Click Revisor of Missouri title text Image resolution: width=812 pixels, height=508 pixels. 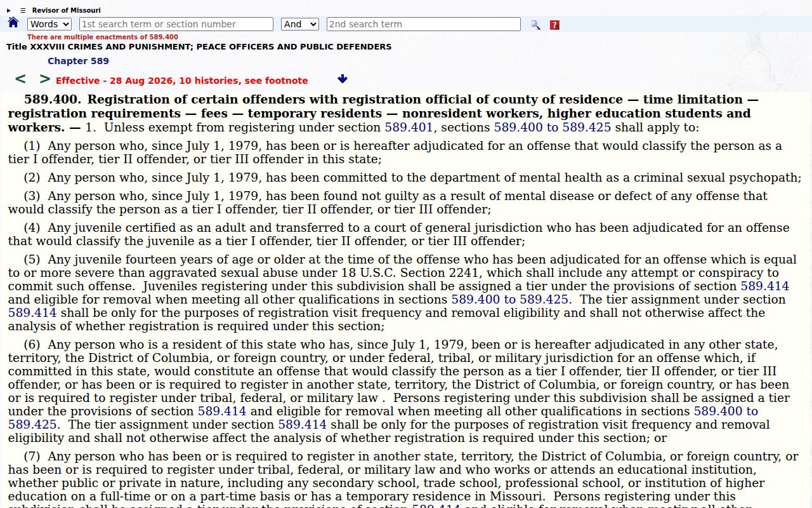pyautogui.click(x=67, y=10)
